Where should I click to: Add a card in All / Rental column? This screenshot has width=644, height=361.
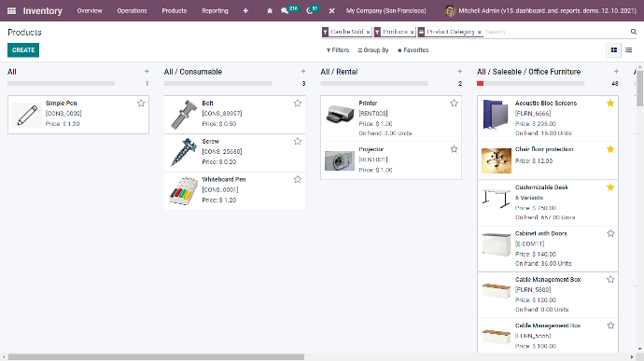click(459, 72)
